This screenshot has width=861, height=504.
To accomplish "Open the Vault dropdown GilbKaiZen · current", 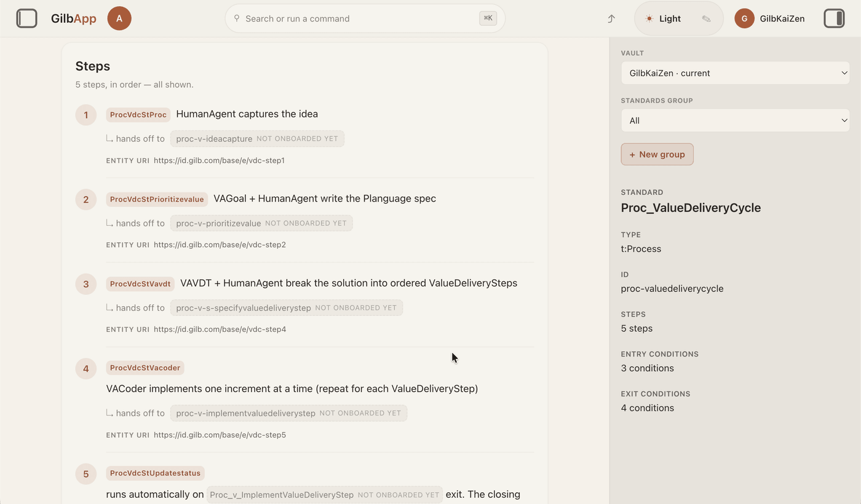I will coord(736,73).
